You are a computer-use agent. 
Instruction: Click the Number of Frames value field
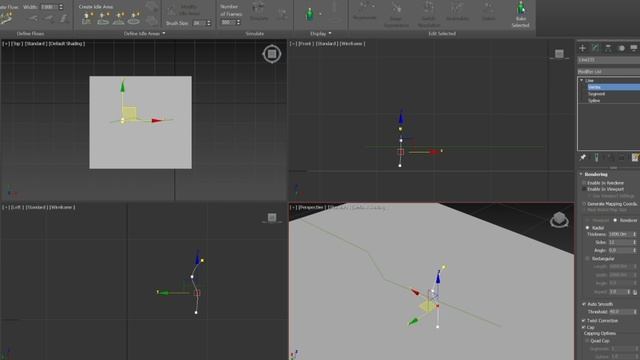click(x=228, y=22)
